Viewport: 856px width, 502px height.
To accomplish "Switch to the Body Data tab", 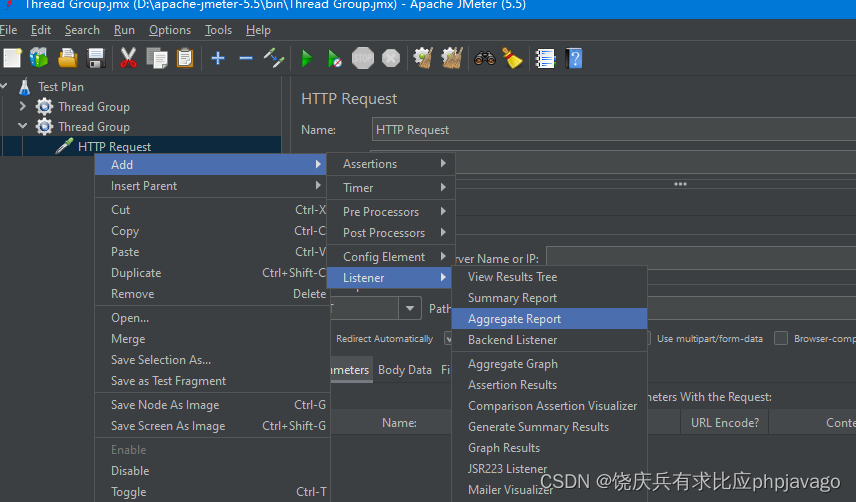I will tap(405, 370).
